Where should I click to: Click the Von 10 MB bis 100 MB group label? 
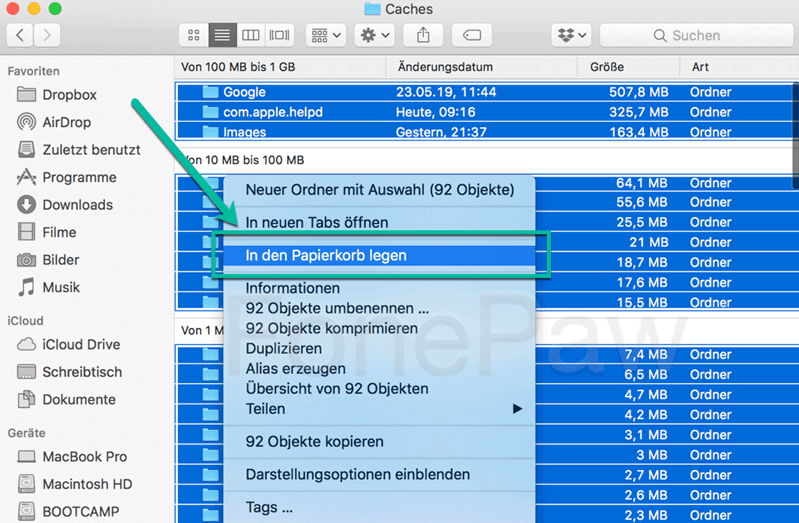[x=243, y=160]
